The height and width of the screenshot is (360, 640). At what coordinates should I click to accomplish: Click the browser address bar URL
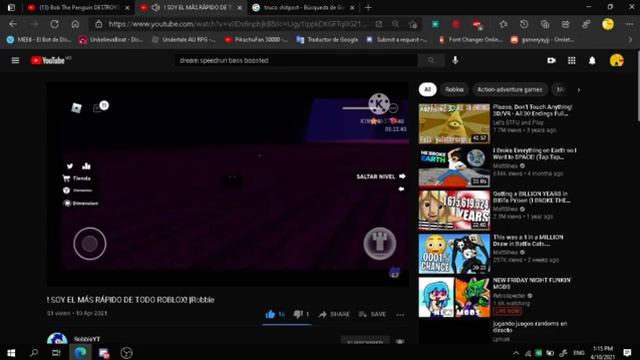click(x=238, y=24)
